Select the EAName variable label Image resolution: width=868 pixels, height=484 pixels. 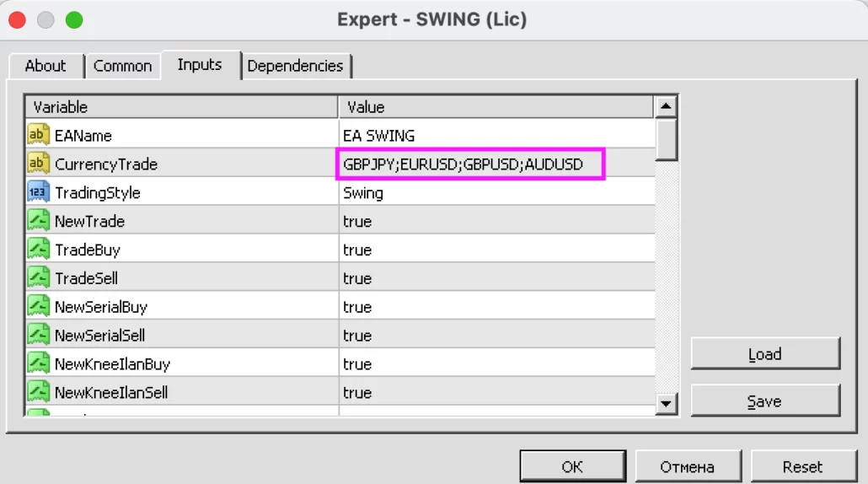click(83, 136)
